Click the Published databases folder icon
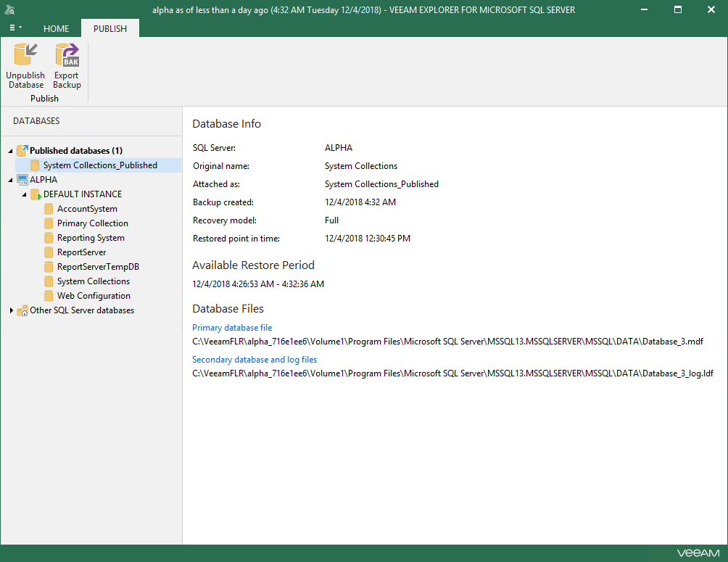The image size is (728, 562). pyautogui.click(x=22, y=151)
